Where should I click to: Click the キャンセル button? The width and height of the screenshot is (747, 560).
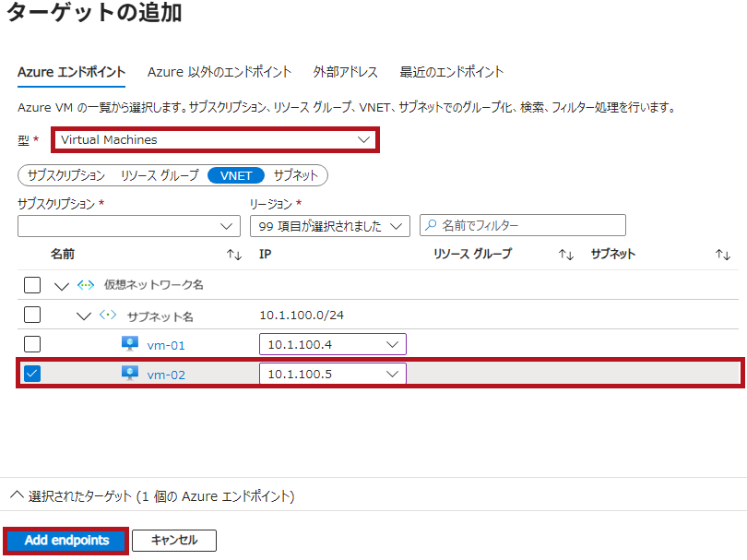tap(174, 541)
